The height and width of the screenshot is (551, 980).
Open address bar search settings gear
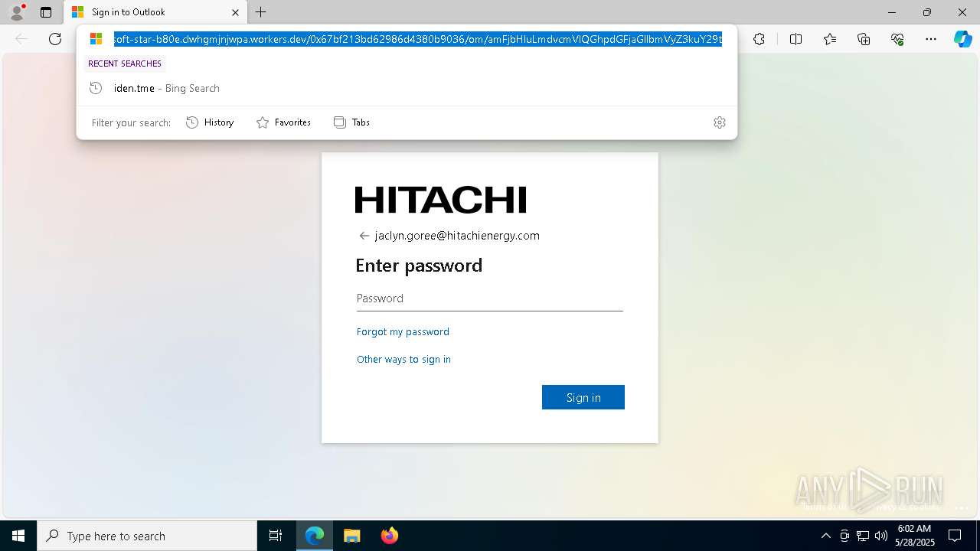[x=720, y=122]
